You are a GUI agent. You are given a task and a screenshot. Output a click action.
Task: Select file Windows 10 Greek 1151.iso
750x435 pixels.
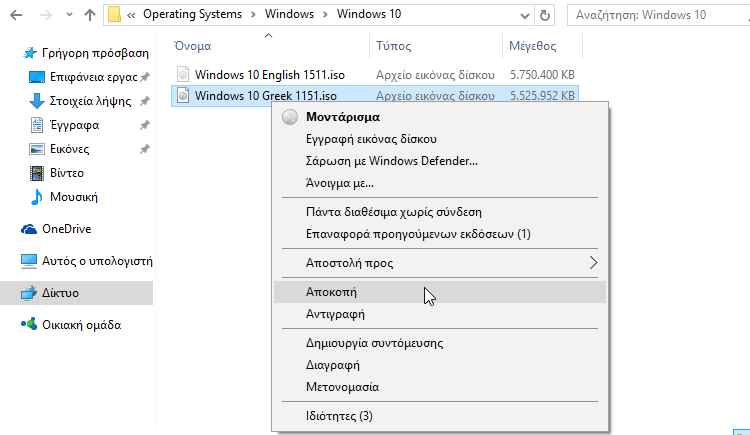tap(265, 96)
